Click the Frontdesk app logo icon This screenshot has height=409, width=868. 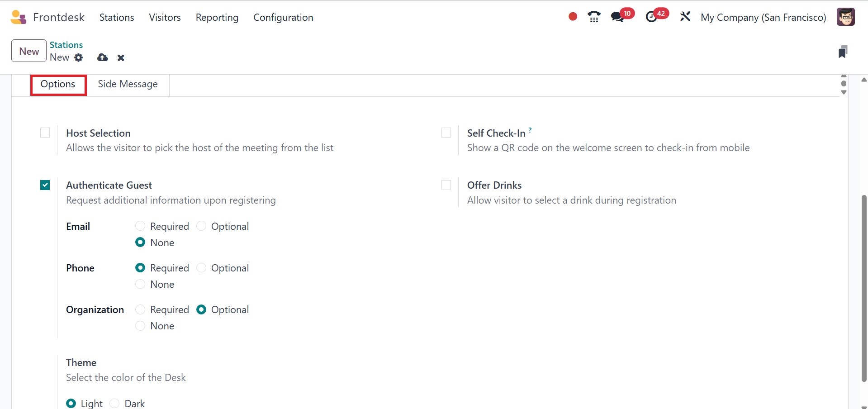click(x=18, y=17)
